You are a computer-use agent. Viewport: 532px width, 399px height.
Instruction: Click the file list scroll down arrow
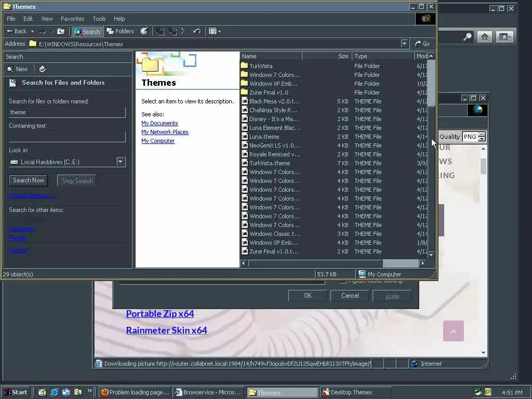pos(431,255)
